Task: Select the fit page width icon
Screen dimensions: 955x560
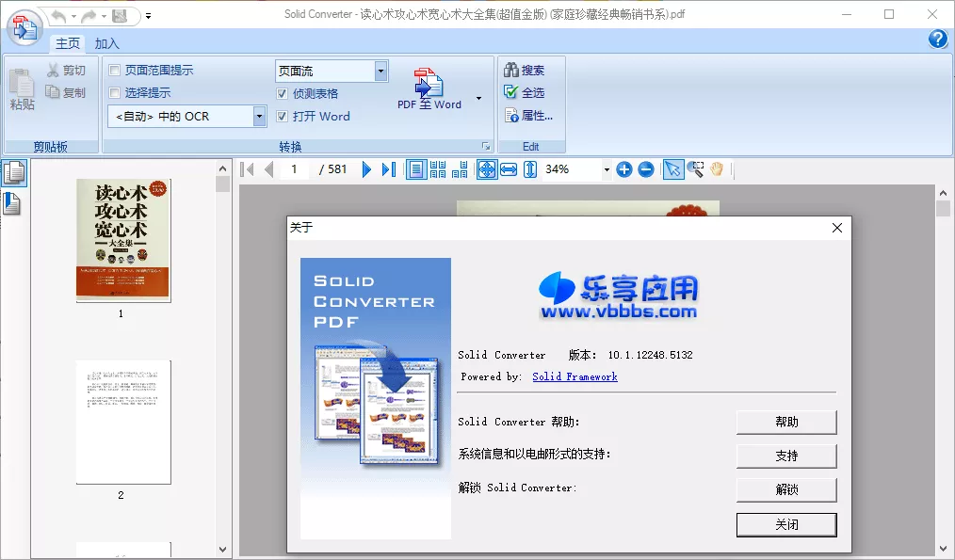Action: click(x=509, y=169)
